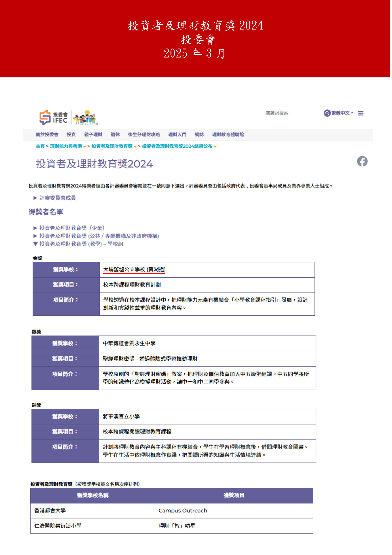The height and width of the screenshot is (555, 392).
Task: Click the 金獎 label
Action: (38, 258)
